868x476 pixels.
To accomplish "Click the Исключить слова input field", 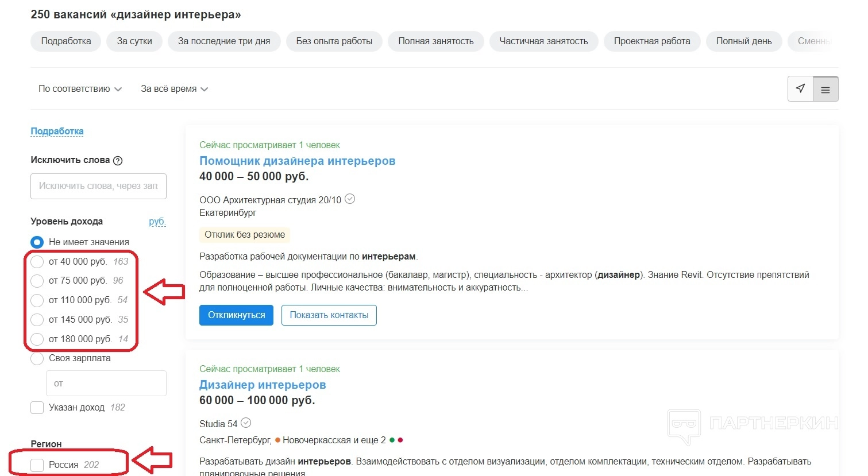I will [x=98, y=186].
